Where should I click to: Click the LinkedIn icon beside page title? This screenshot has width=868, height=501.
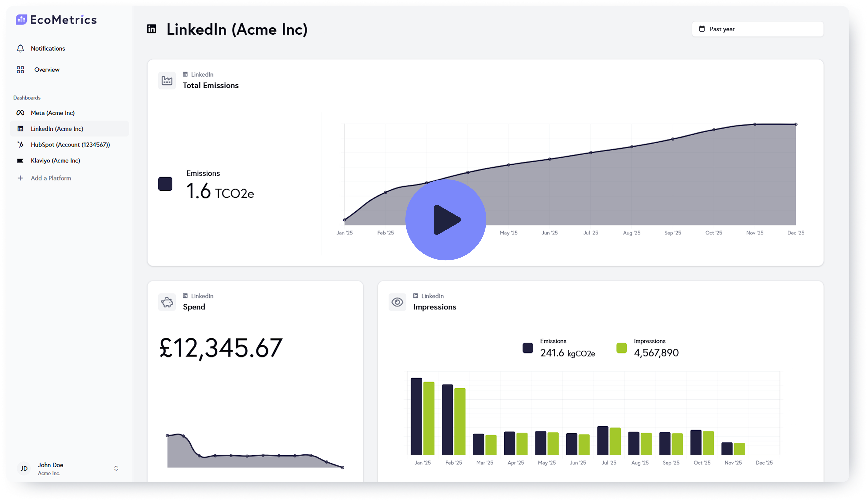pyautogui.click(x=152, y=29)
